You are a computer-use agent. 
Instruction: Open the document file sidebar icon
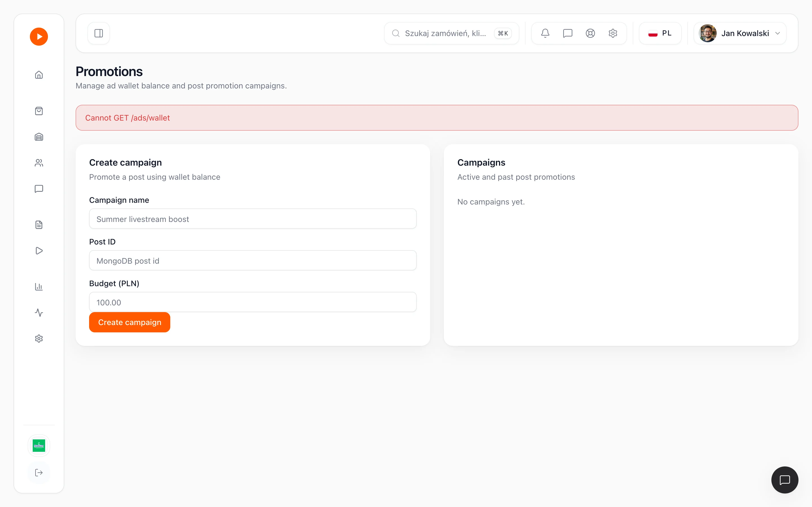click(39, 225)
